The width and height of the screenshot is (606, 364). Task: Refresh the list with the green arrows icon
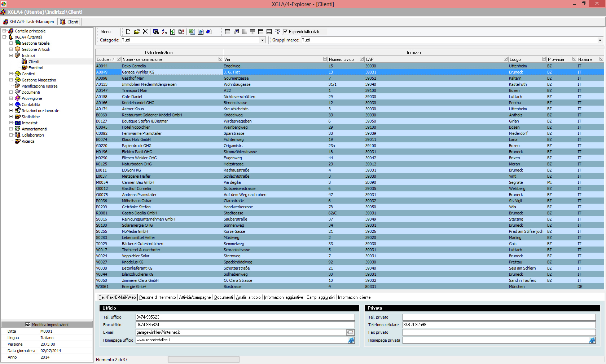pyautogui.click(x=172, y=32)
